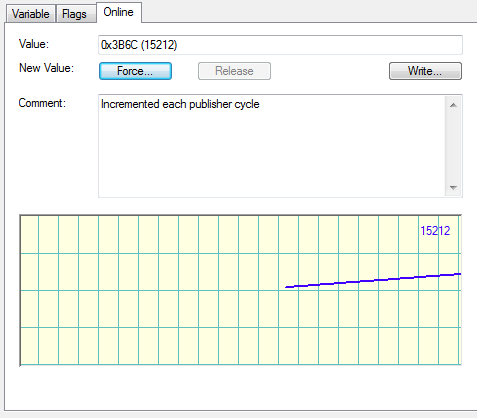477x418 pixels.
Task: Switch to the Variable tab
Action: coord(31,14)
